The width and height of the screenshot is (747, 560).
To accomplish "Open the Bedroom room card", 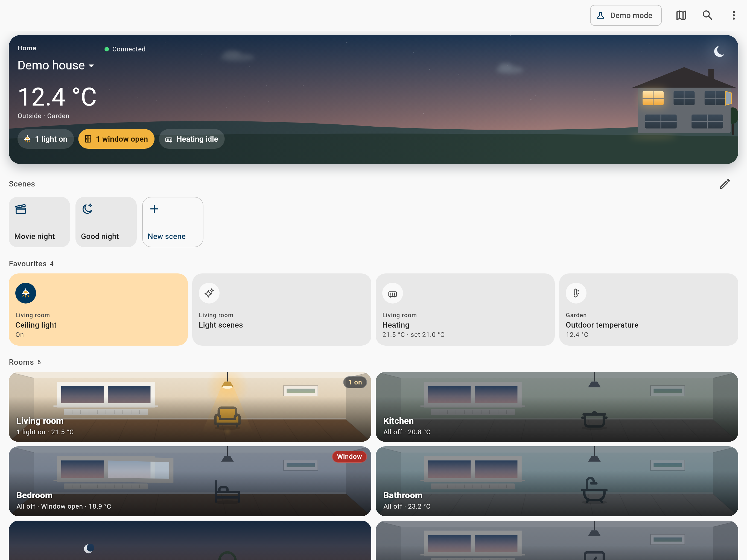I will 190,481.
